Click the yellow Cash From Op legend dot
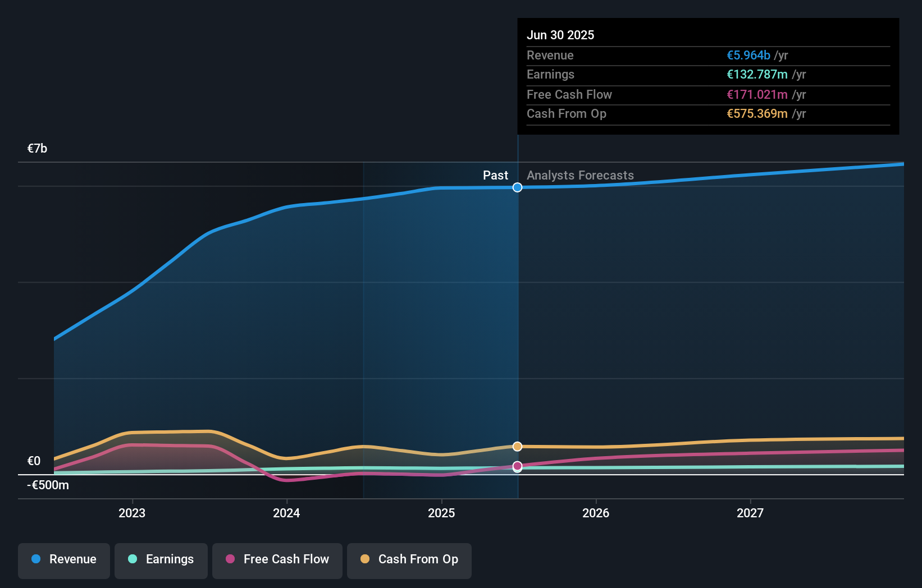The image size is (922, 588). pyautogui.click(x=365, y=559)
